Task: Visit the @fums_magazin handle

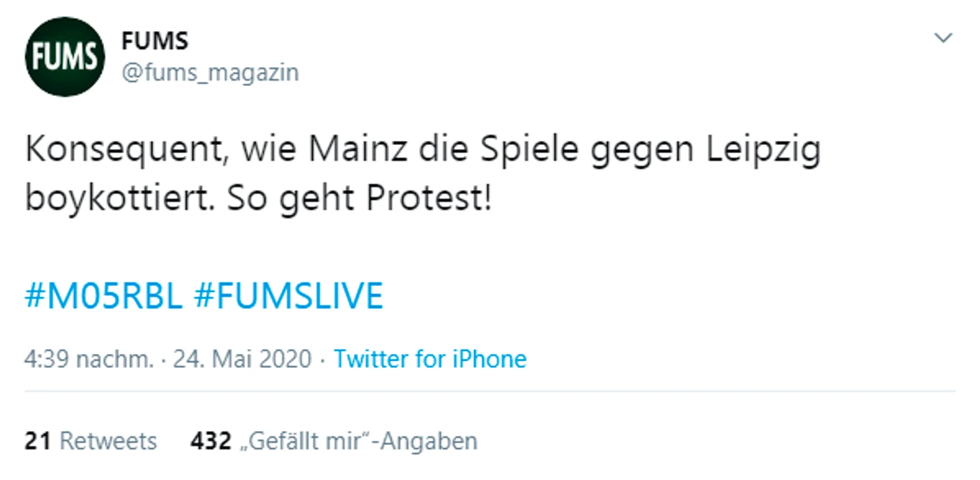Action: coord(209,72)
